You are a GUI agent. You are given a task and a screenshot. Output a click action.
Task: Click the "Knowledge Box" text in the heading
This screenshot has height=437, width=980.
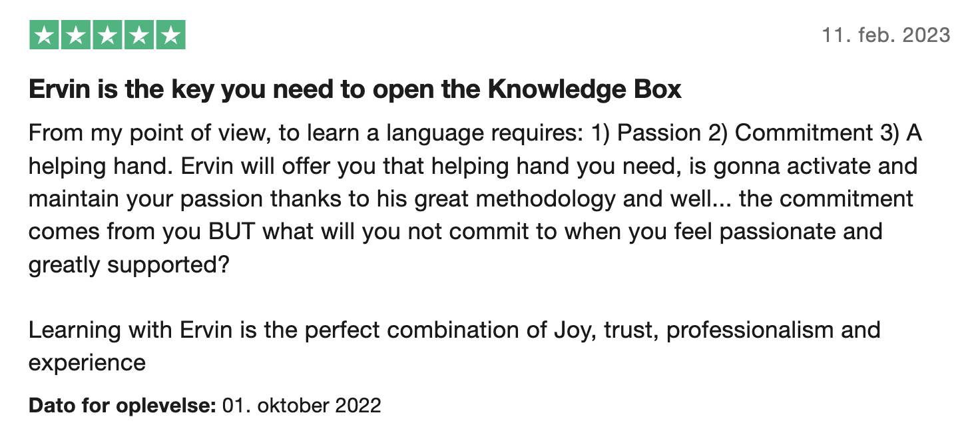[x=585, y=90]
